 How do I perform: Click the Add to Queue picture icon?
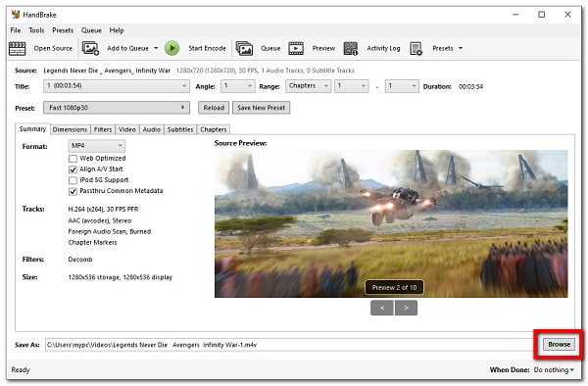coord(90,48)
